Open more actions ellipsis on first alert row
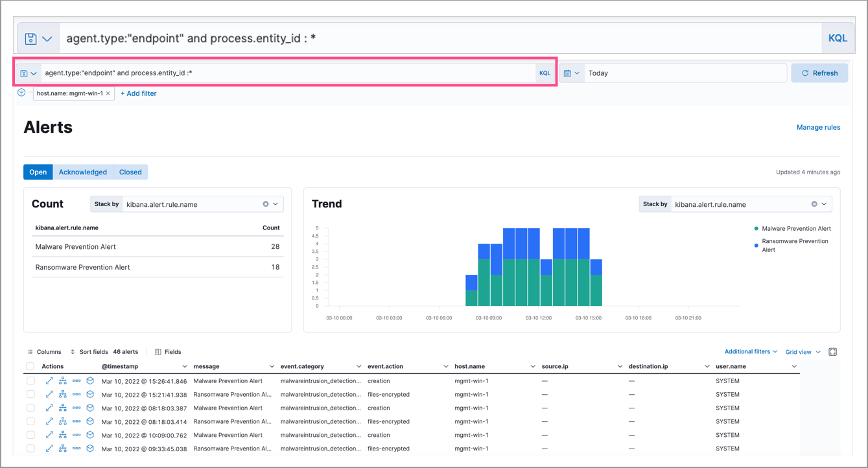 click(76, 380)
